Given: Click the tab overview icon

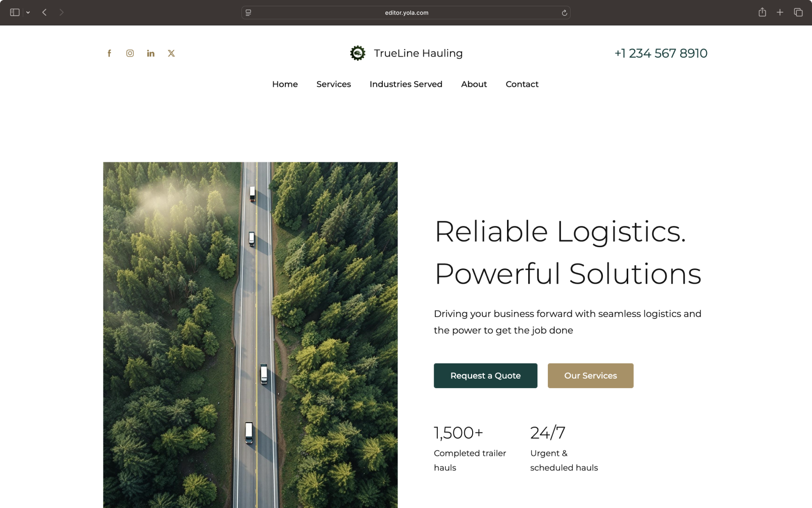Looking at the screenshot, I should [x=798, y=12].
